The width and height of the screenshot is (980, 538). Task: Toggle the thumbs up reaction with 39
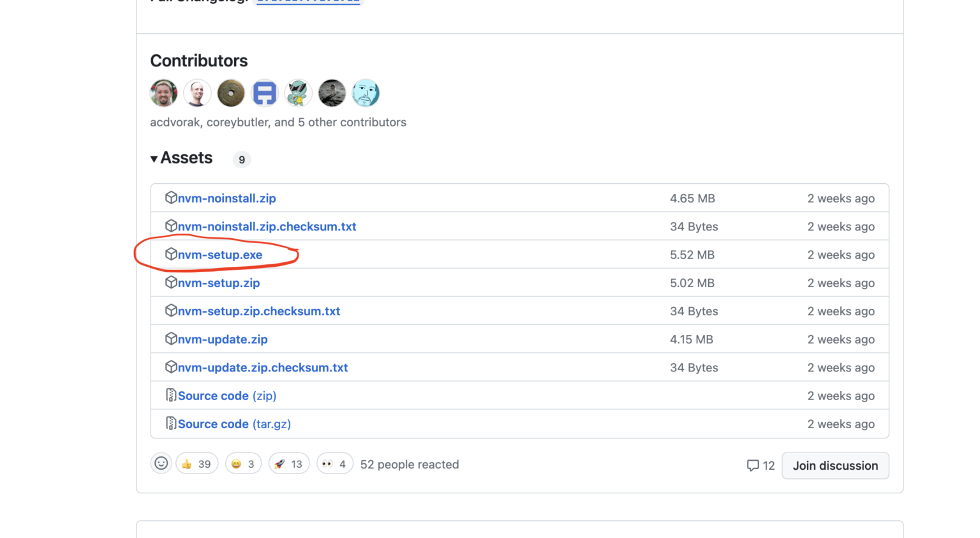point(197,464)
